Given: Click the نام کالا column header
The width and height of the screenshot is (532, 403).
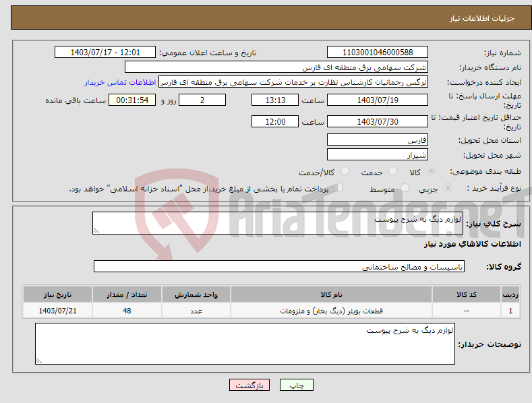Looking at the screenshot, I should click(331, 294).
